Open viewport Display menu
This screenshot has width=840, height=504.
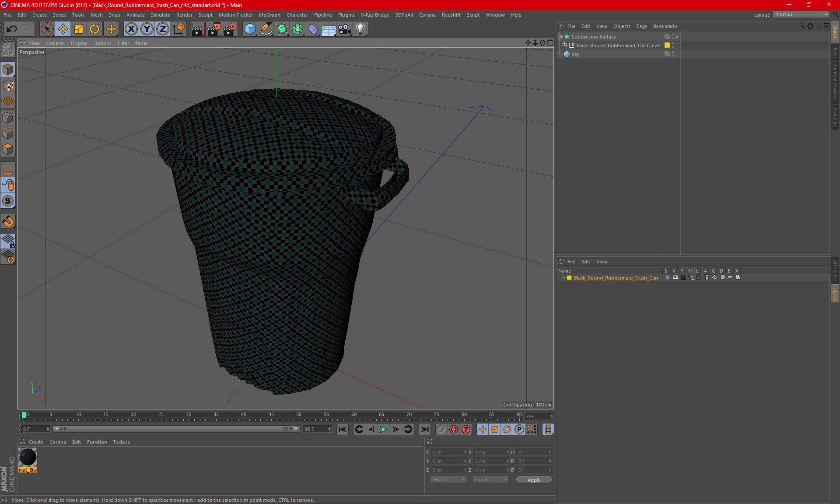79,43
